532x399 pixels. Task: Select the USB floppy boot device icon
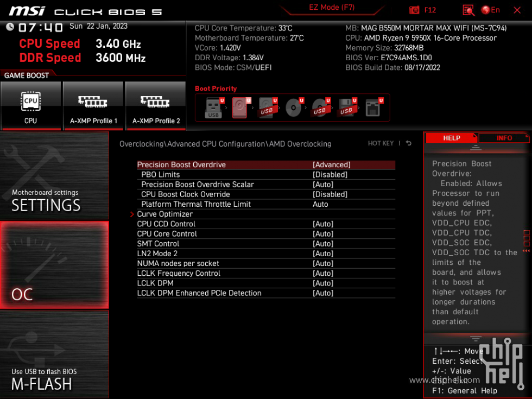tap(347, 108)
